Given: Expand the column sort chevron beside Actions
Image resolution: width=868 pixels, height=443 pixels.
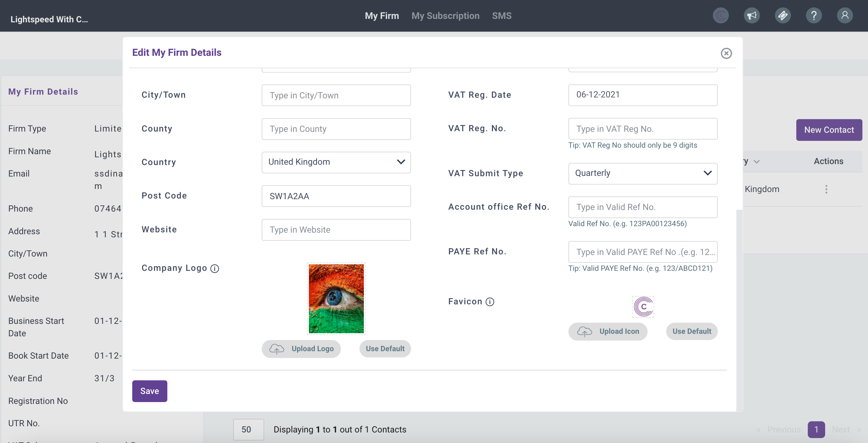Looking at the screenshot, I should pos(757,162).
